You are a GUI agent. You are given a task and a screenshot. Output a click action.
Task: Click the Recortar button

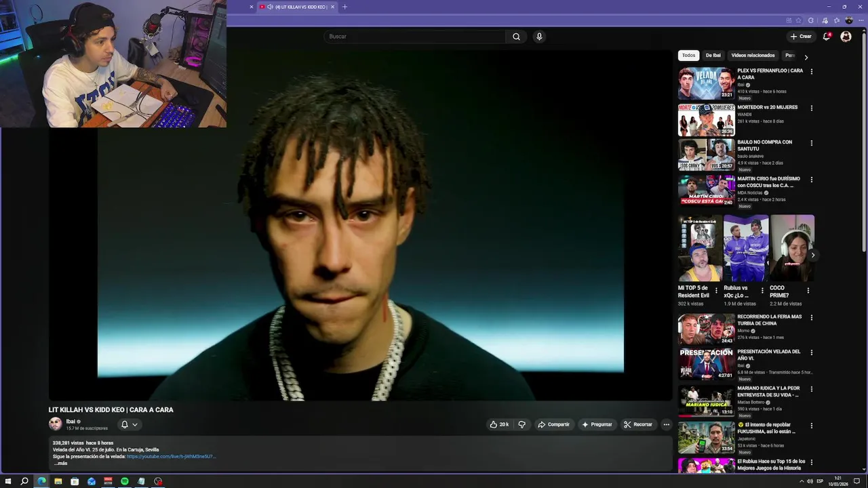pos(638,424)
